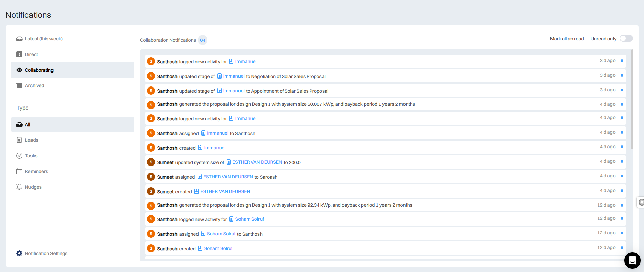Enable the Unread only switch
This screenshot has height=272, width=644.
pyautogui.click(x=626, y=38)
